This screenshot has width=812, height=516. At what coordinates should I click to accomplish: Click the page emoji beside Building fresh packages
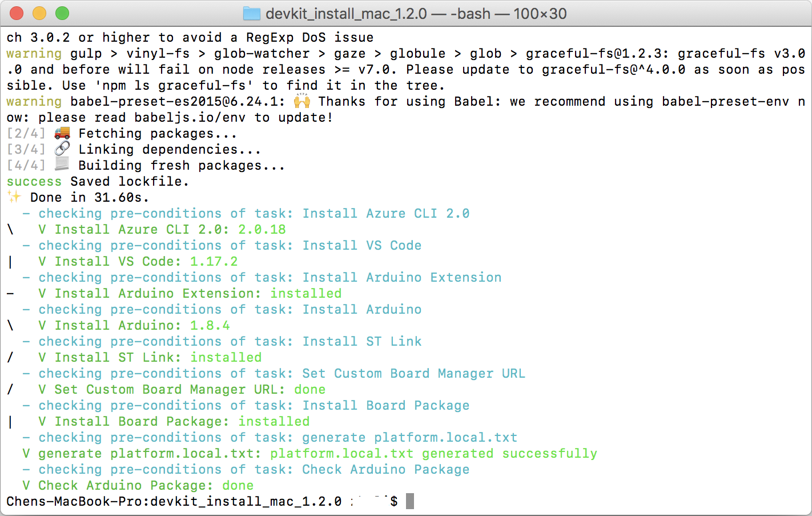(x=62, y=165)
